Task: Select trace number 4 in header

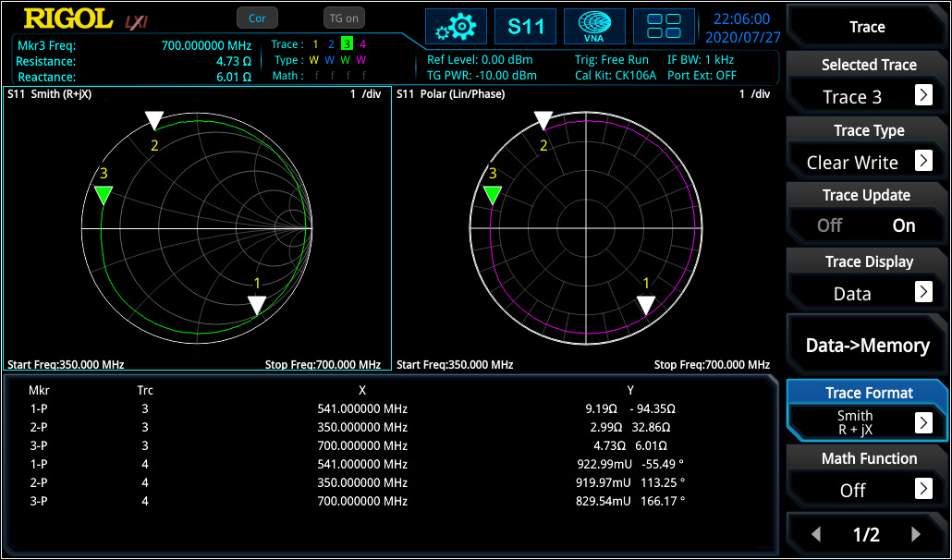Action: pyautogui.click(x=362, y=44)
